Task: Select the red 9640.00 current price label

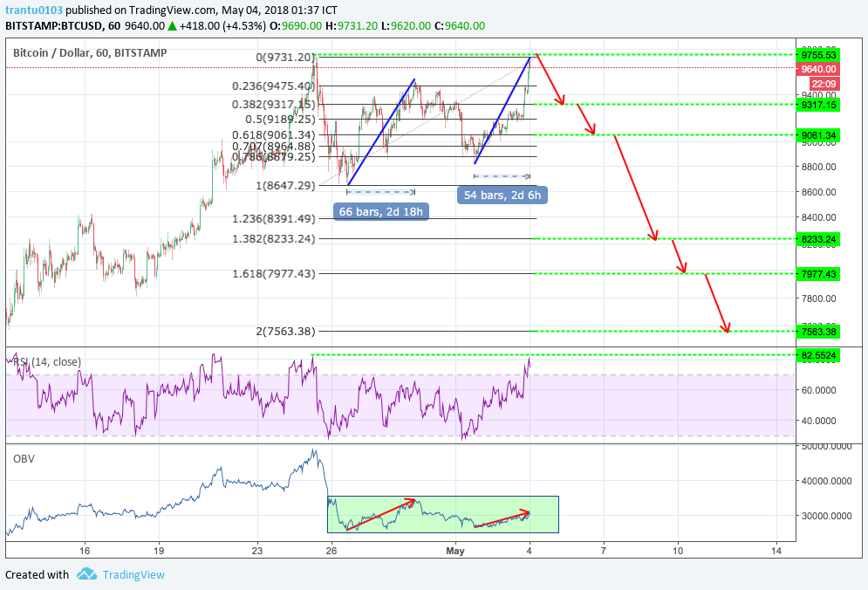Action: 818,69
